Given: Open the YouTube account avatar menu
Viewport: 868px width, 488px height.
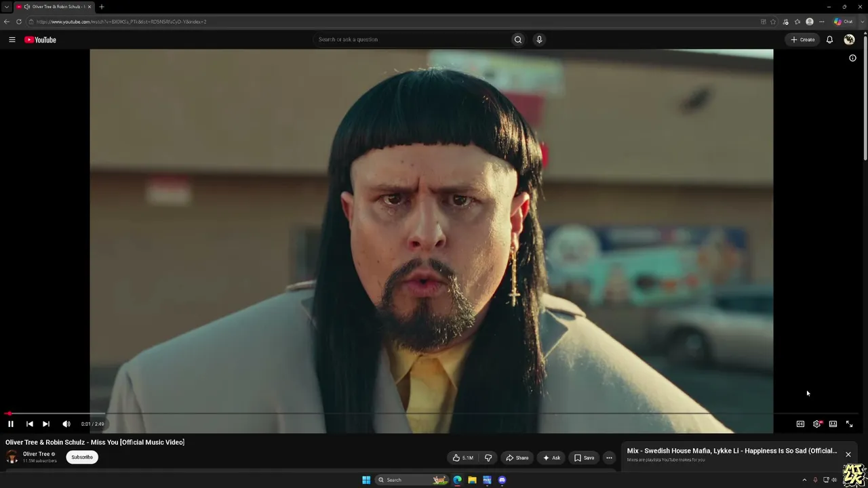Looking at the screenshot, I should [849, 40].
